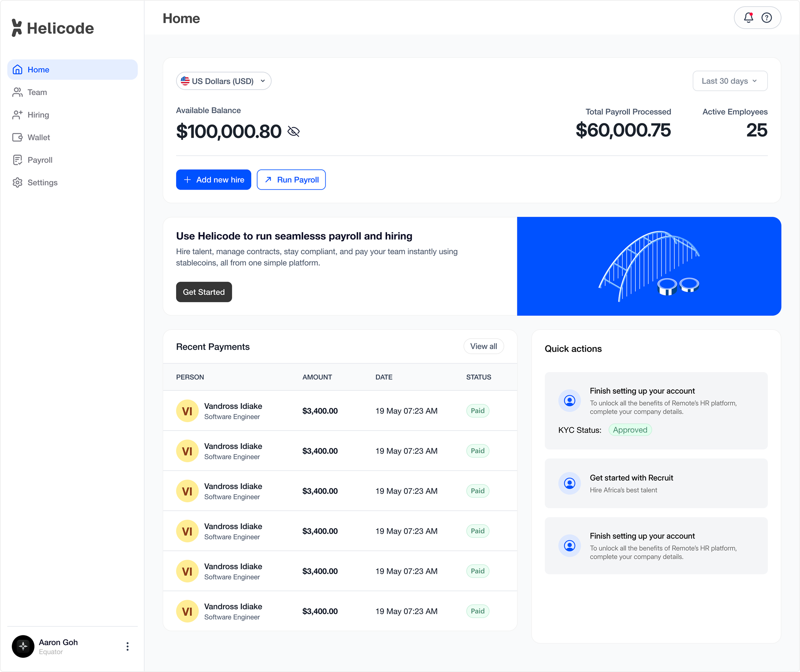View all recent payments

point(483,346)
